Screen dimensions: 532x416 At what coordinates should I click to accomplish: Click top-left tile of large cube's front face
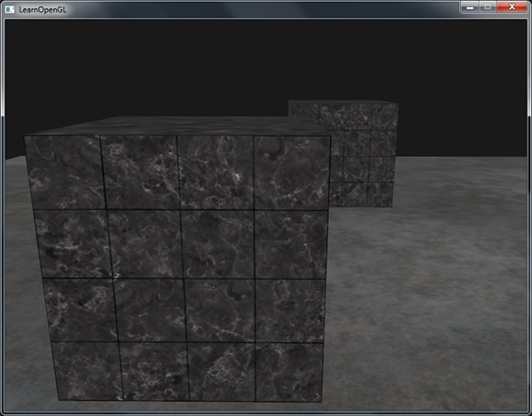pos(64,172)
